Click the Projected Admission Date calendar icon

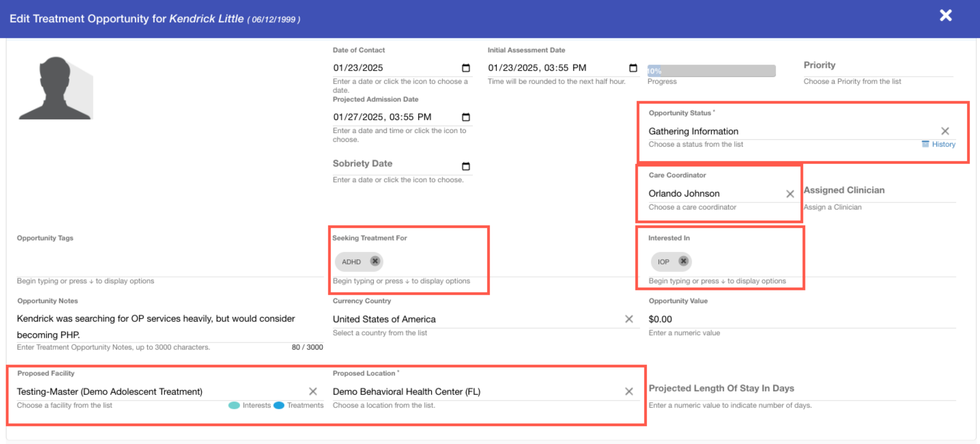click(x=466, y=117)
